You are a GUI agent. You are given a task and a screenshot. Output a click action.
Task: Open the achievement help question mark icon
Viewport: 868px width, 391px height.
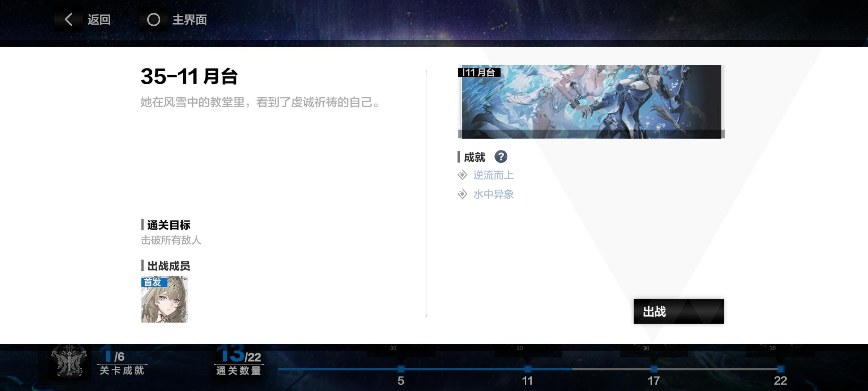[x=501, y=157]
